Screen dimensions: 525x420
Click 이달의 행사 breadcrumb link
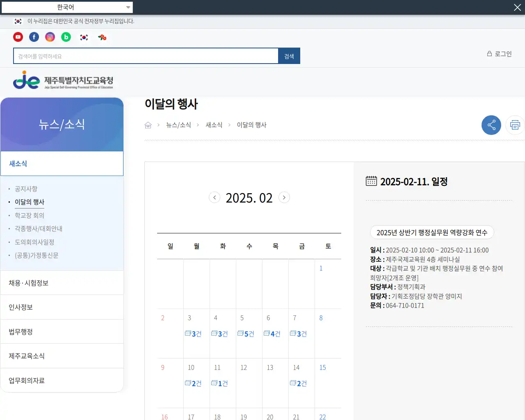251,125
